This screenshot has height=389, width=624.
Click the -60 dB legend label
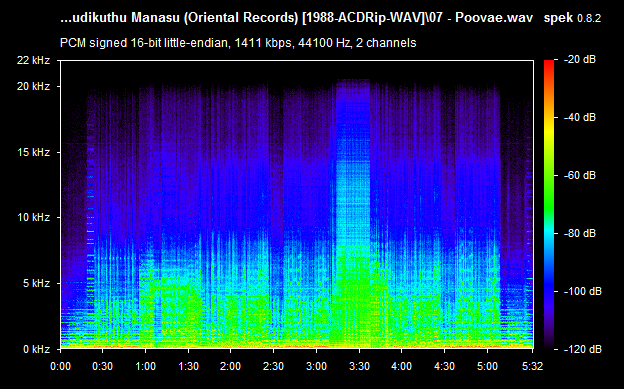580,175
